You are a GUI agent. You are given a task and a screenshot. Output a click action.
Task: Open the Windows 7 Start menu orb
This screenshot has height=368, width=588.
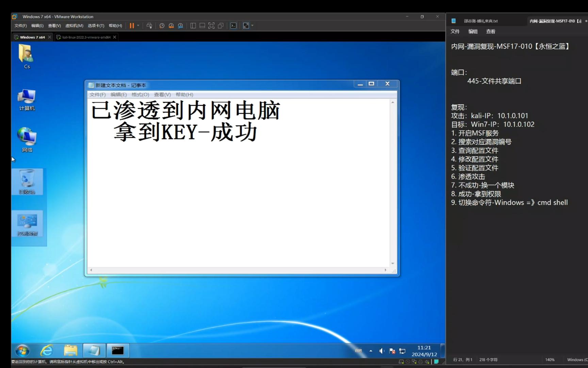click(x=22, y=351)
